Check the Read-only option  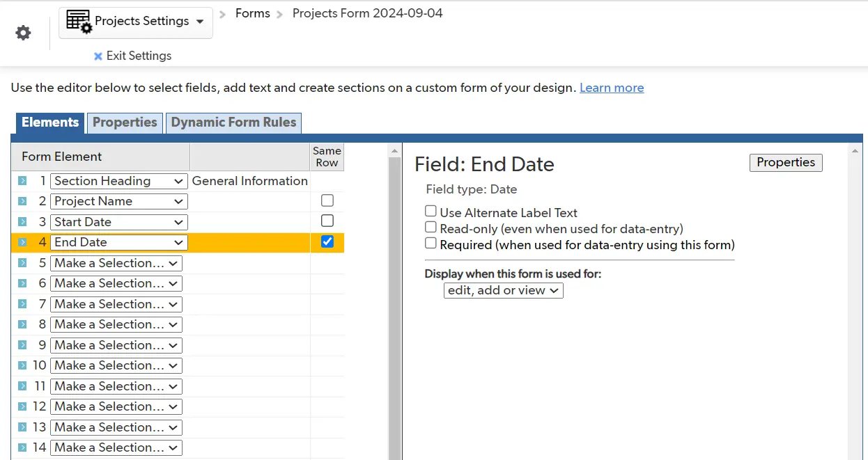(431, 228)
